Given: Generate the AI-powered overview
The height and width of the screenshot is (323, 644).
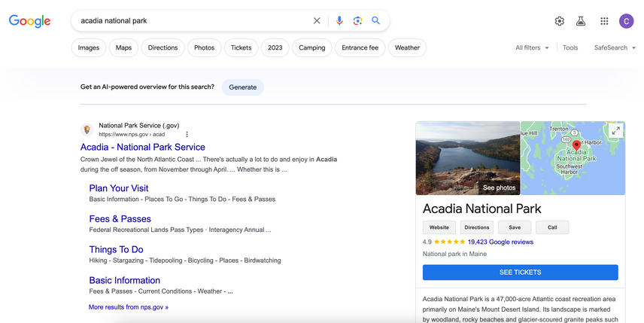Looking at the screenshot, I should (243, 87).
